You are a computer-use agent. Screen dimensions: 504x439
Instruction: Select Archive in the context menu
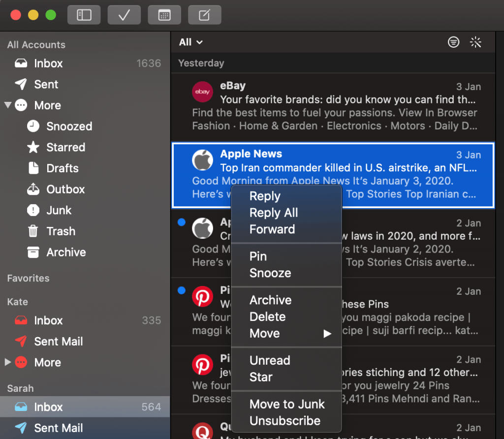(286, 300)
